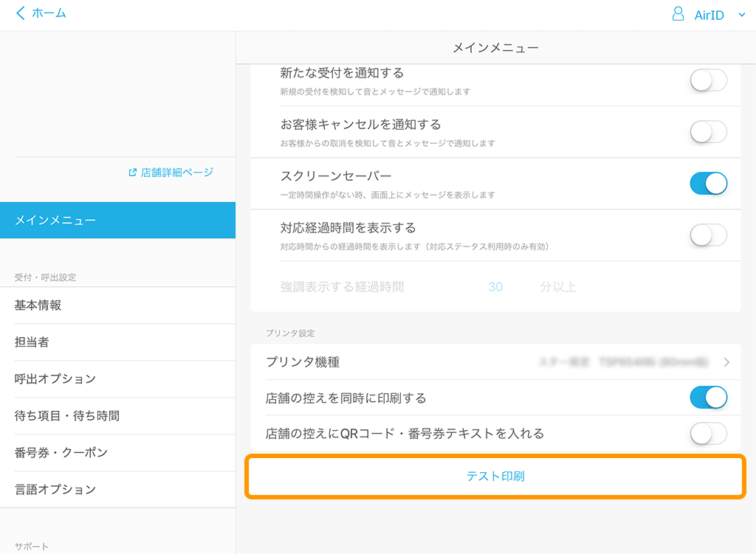This screenshot has width=756, height=554.
Task: Open 担当者 in the sidebar
Action: pyautogui.click(x=117, y=342)
